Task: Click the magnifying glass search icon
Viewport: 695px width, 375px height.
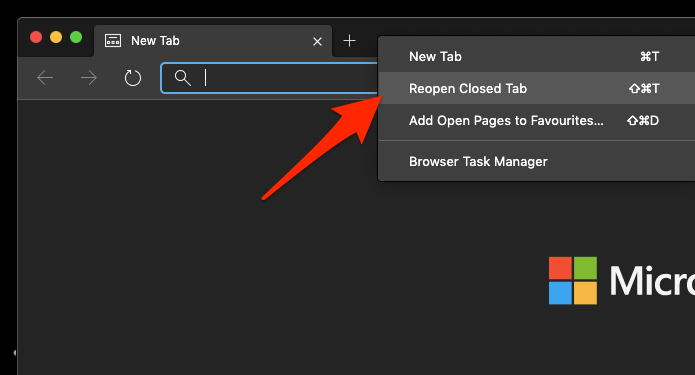Action: pyautogui.click(x=182, y=78)
